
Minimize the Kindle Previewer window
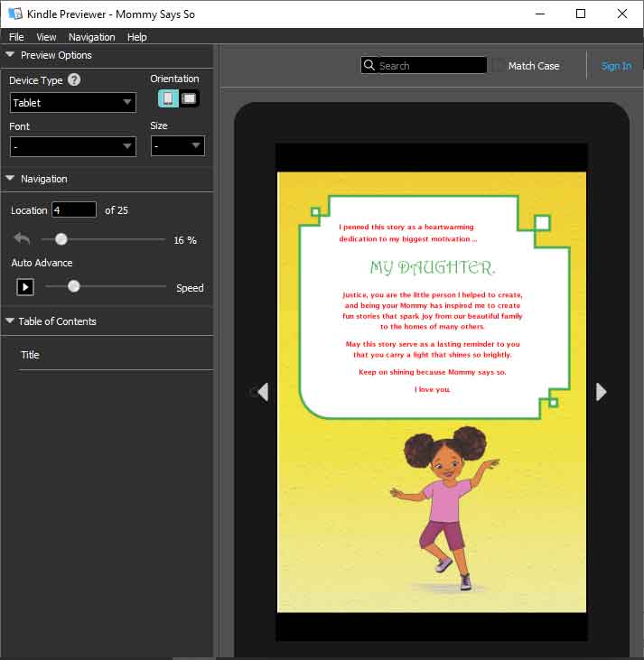coord(540,14)
